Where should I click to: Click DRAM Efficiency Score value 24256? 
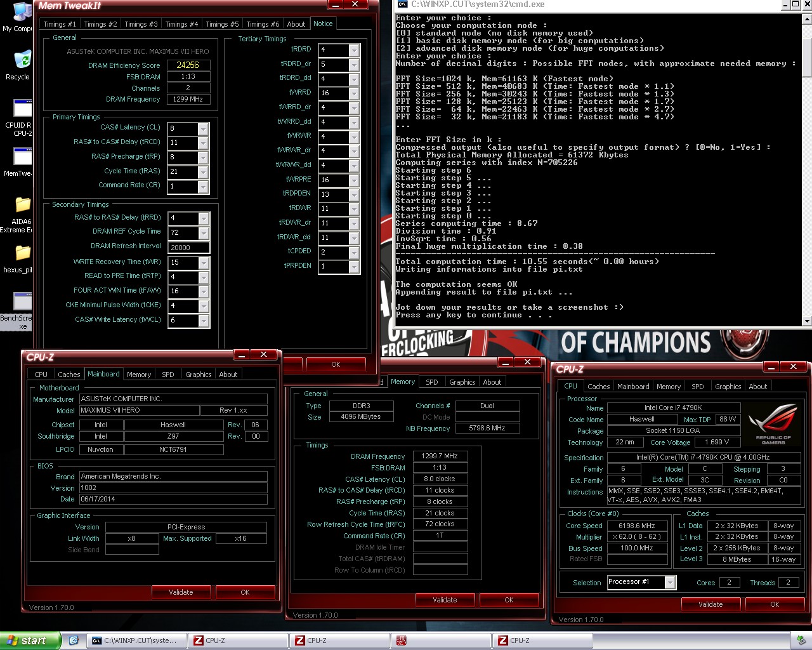188,65
